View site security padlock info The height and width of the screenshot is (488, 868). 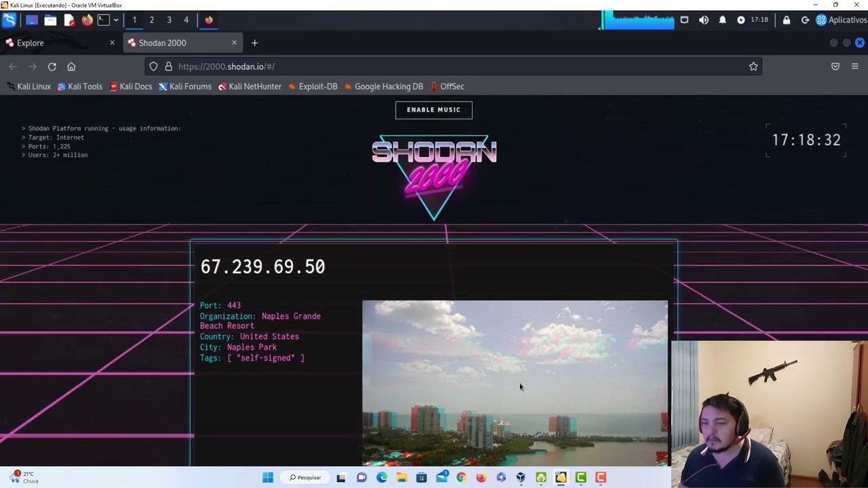168,66
